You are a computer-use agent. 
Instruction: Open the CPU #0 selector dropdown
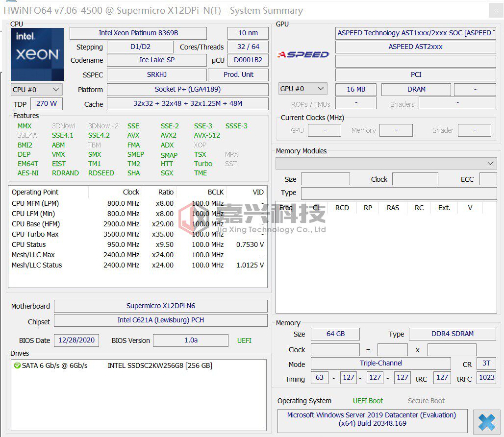pos(36,90)
